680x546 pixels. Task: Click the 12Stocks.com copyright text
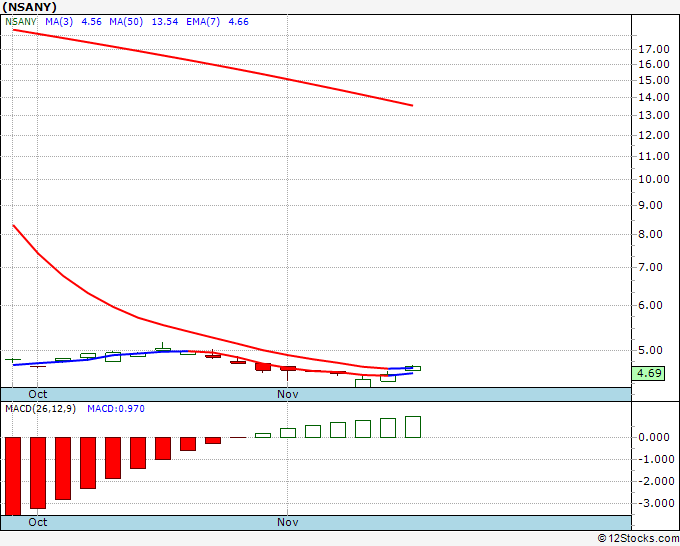pyautogui.click(x=638, y=539)
